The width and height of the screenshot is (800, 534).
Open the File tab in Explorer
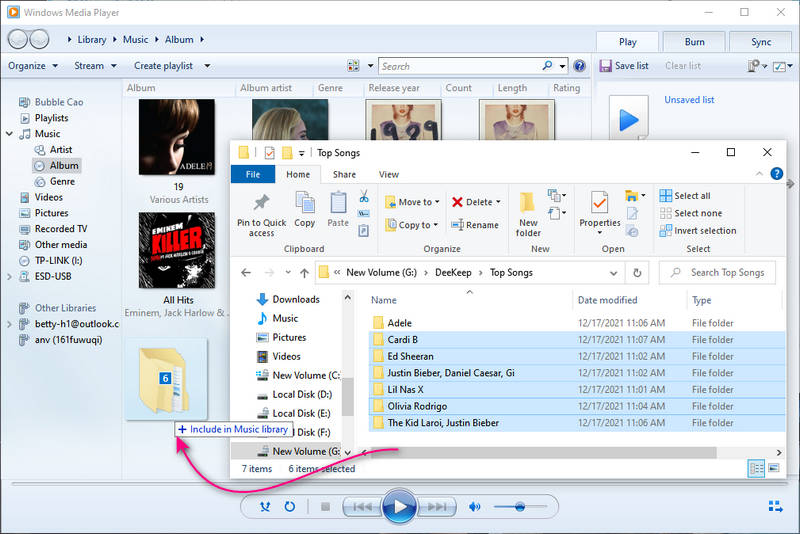pyautogui.click(x=253, y=174)
